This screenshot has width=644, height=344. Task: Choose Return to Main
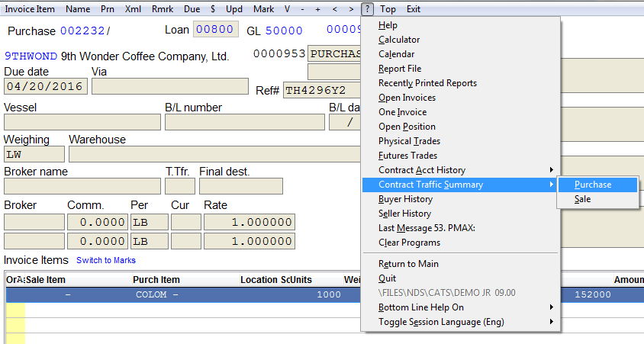tap(460, 264)
